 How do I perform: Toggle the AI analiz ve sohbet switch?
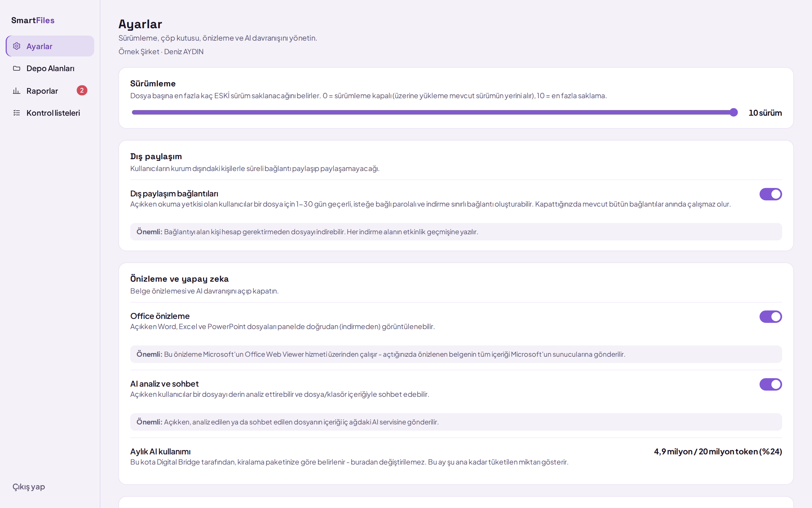tap(771, 384)
